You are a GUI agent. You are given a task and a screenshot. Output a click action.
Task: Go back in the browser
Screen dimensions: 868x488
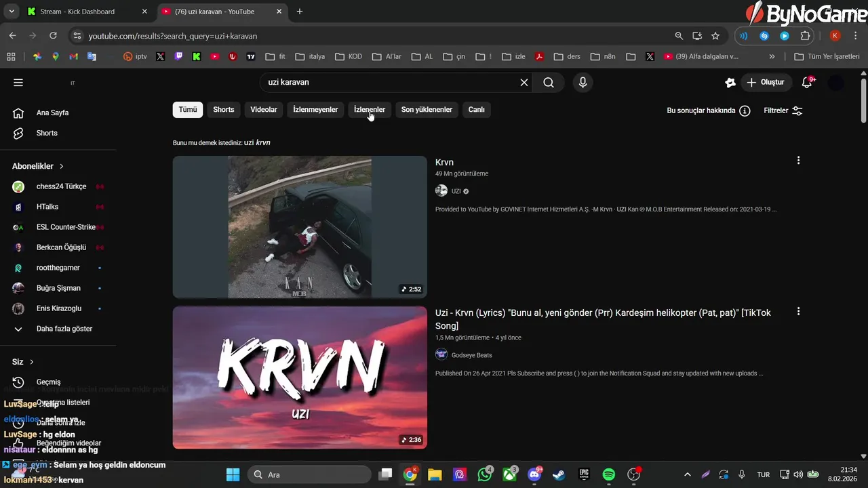(12, 35)
